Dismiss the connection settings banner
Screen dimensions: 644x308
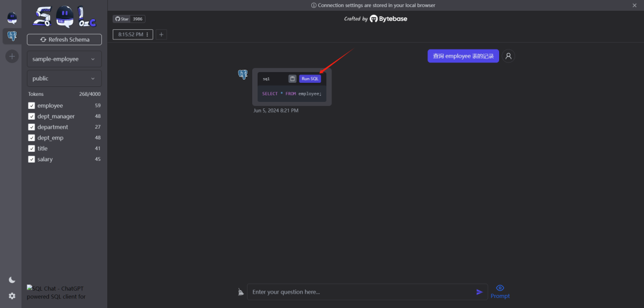[635, 5]
